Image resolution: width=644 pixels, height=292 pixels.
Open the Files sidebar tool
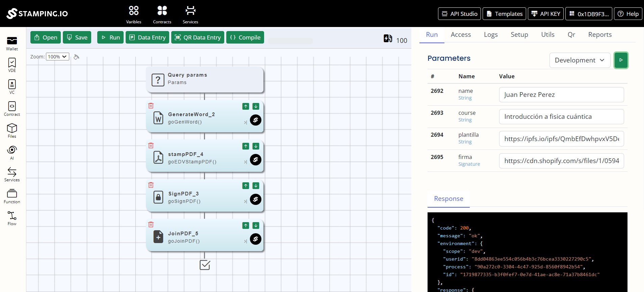point(12,131)
